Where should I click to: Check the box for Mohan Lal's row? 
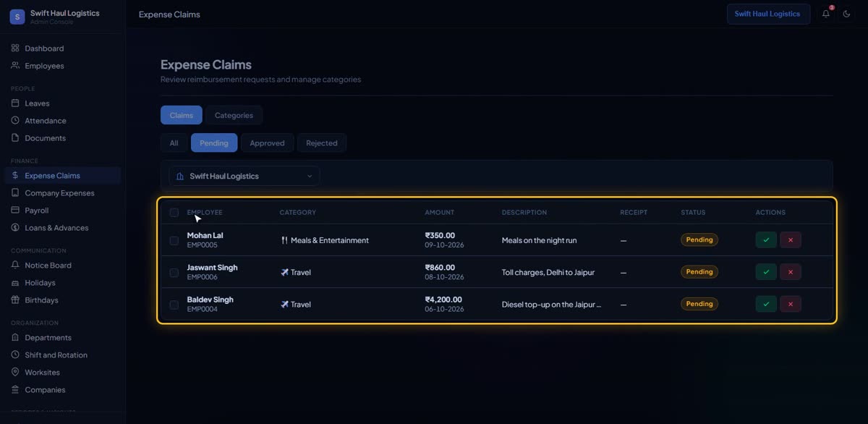[174, 240]
